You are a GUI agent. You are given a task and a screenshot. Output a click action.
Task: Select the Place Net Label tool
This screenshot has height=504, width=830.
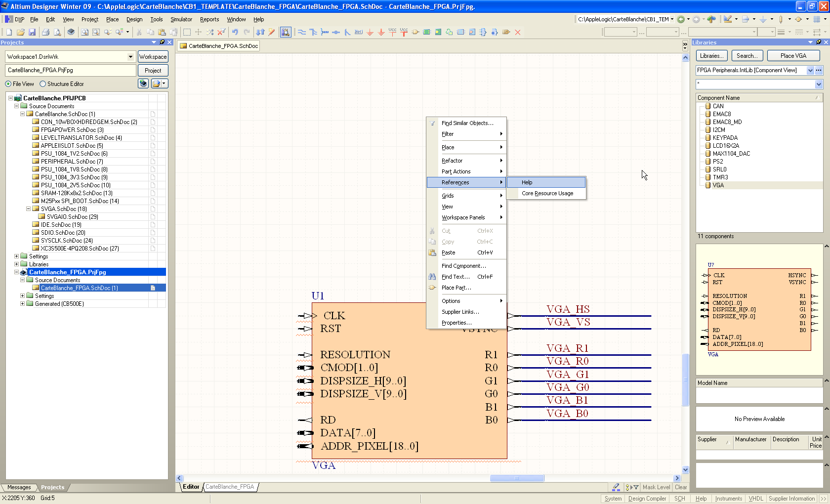[359, 32]
